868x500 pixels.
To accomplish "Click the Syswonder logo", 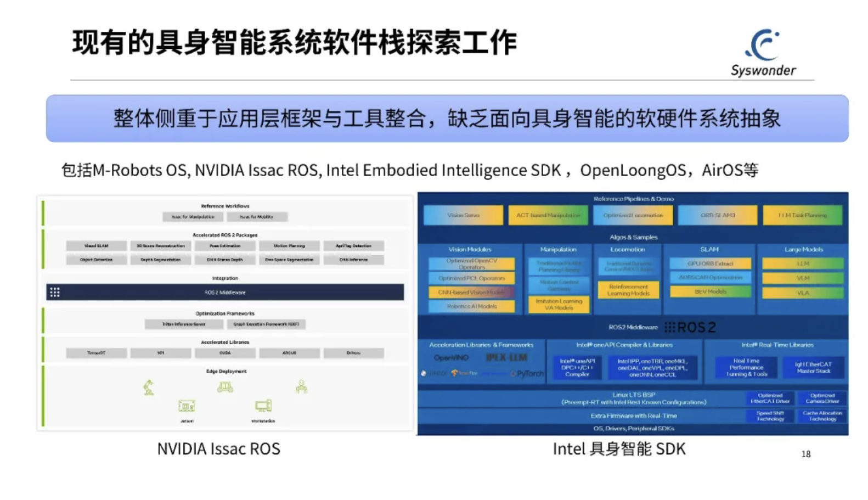I will 763,53.
